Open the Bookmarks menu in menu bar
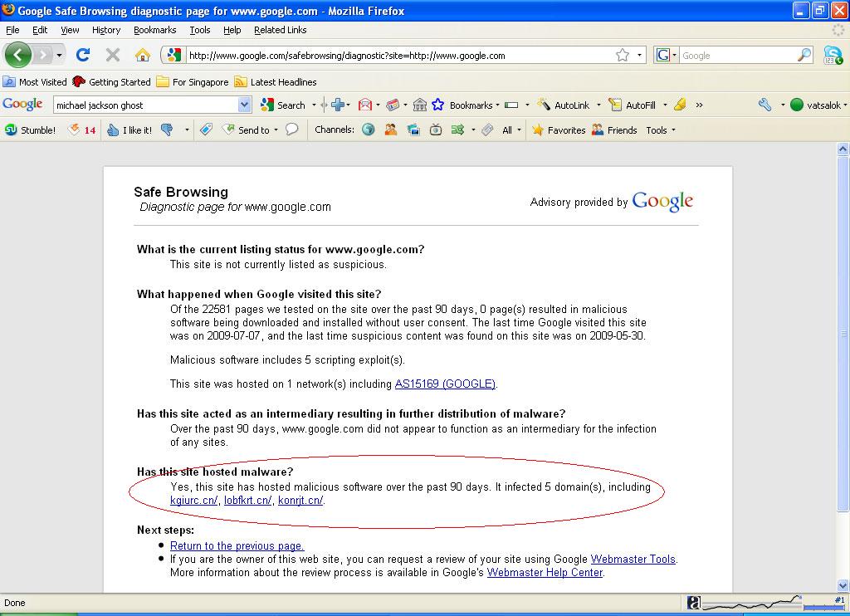Screen dimensions: 850x616 (x=155, y=30)
